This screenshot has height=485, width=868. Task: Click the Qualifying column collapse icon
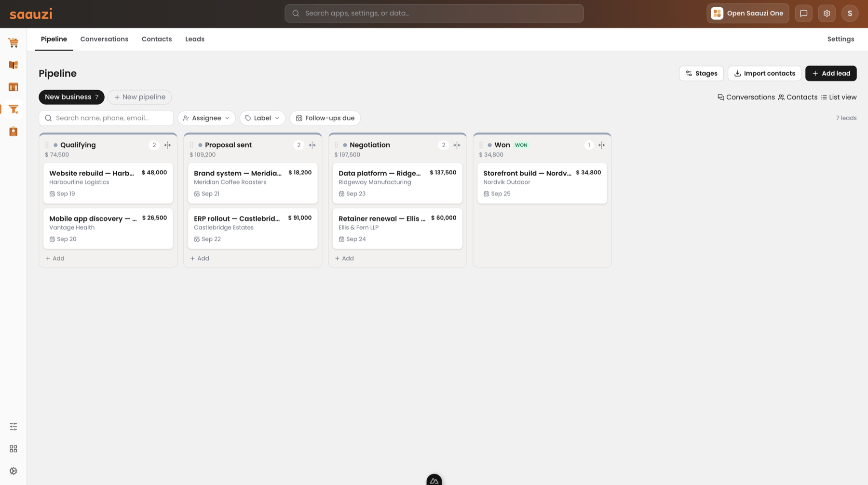click(x=167, y=145)
